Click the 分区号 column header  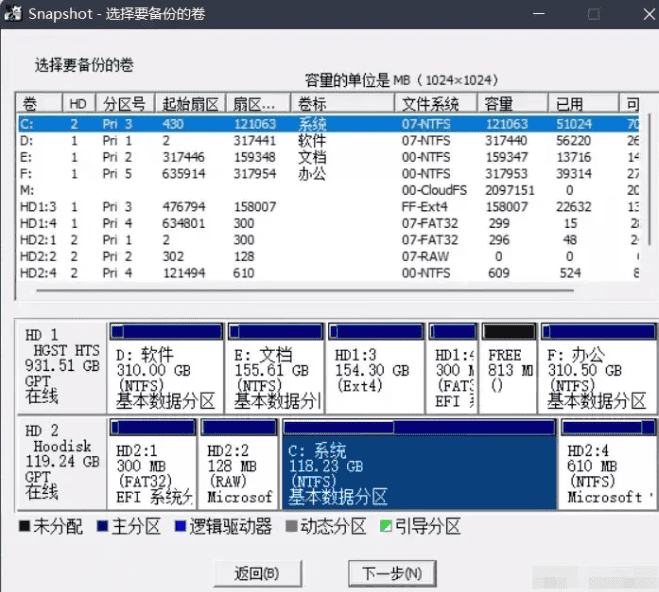point(125,103)
